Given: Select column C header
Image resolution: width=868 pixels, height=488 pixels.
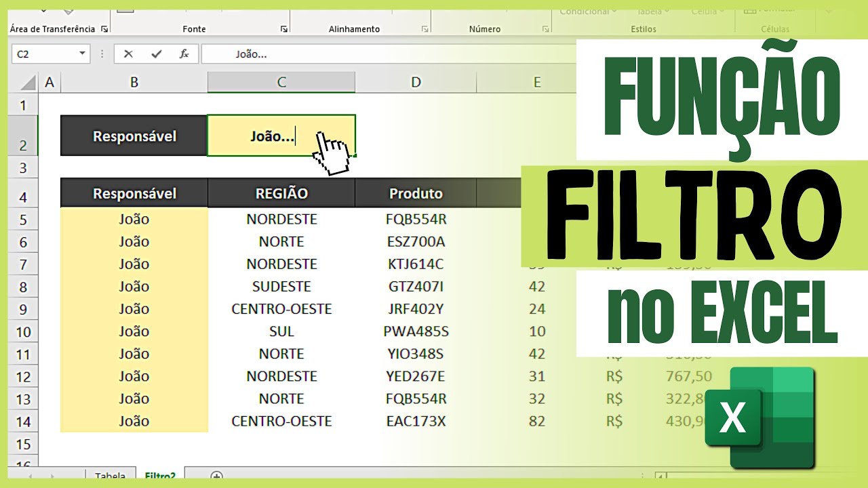Looking at the screenshot, I should coord(281,82).
